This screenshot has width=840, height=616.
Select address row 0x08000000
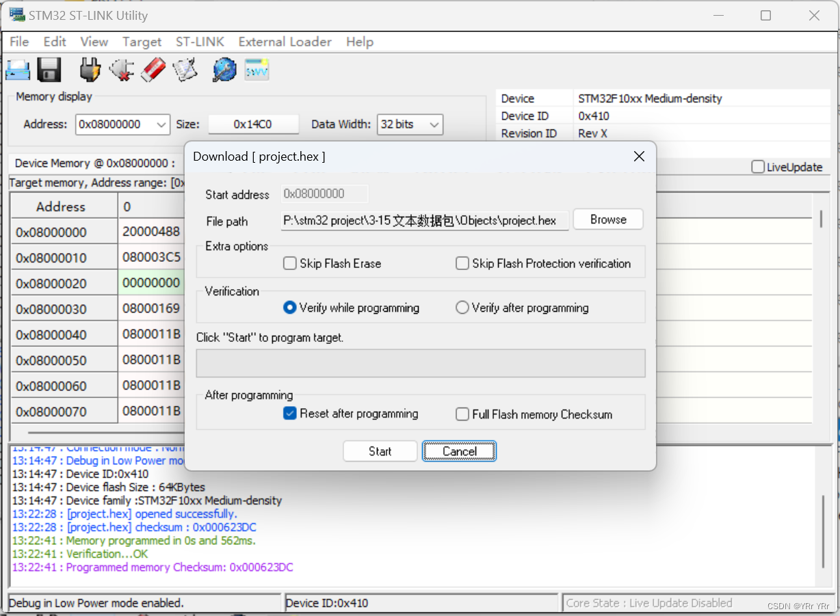(64, 232)
